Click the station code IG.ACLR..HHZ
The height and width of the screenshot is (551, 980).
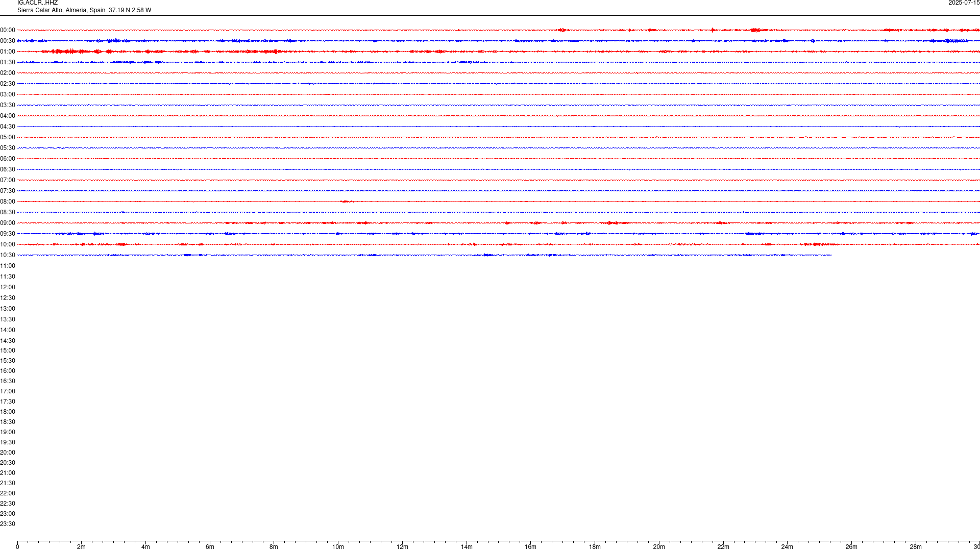coord(37,3)
